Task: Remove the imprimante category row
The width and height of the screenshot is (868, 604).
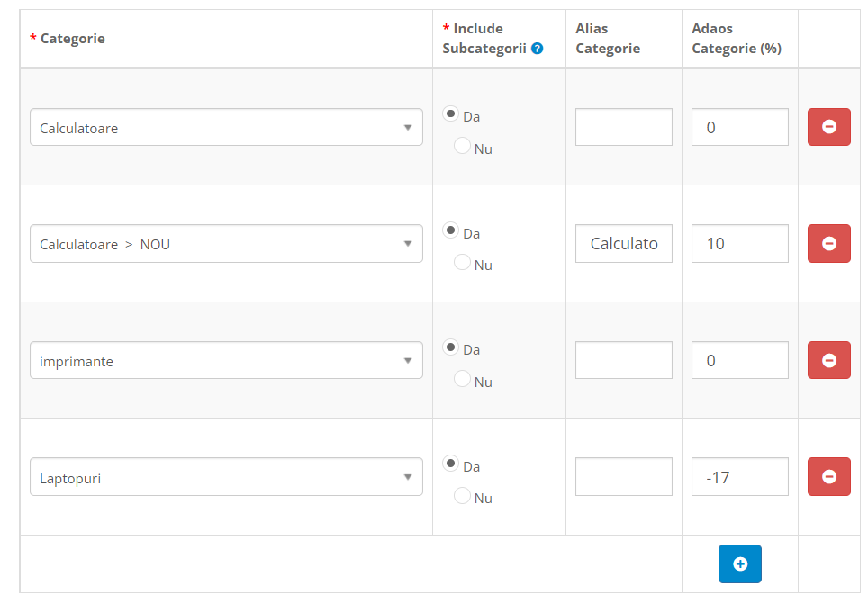Action: pos(828,360)
